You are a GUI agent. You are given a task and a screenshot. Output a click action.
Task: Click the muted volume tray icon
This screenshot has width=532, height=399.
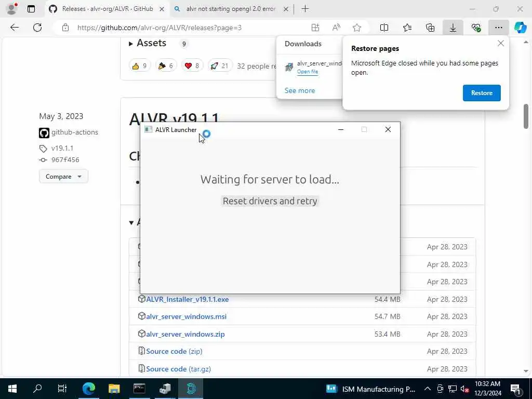click(x=464, y=389)
